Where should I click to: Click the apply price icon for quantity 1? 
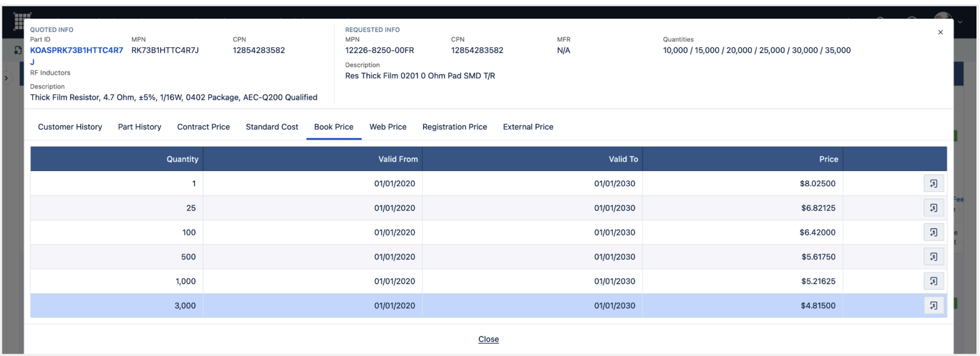click(933, 183)
